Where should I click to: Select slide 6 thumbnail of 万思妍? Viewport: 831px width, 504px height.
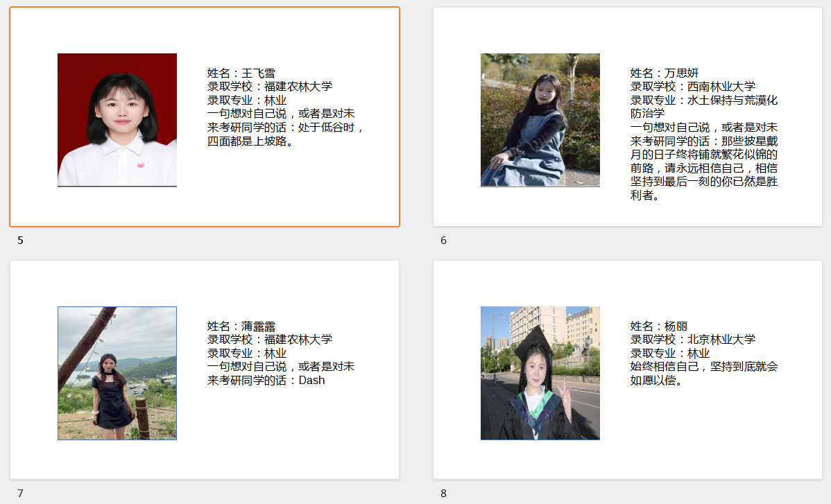[628, 117]
